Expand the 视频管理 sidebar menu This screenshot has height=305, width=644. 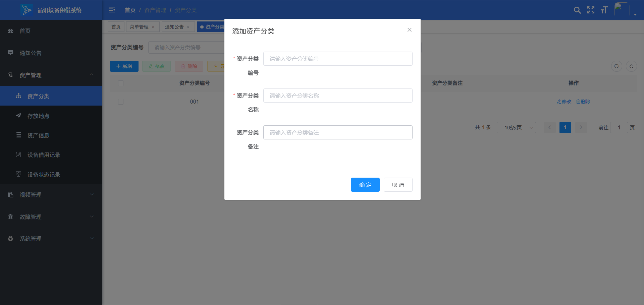click(92, 194)
